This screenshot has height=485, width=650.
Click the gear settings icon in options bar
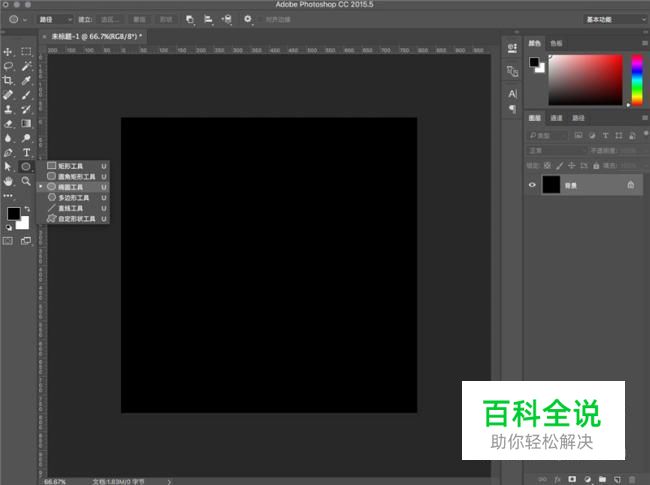[x=248, y=19]
